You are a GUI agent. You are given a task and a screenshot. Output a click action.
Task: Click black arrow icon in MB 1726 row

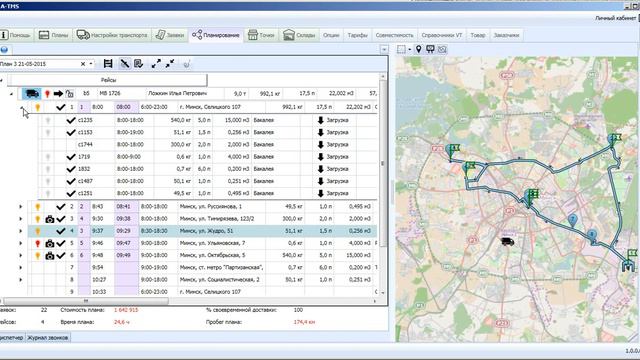[x=58, y=94]
